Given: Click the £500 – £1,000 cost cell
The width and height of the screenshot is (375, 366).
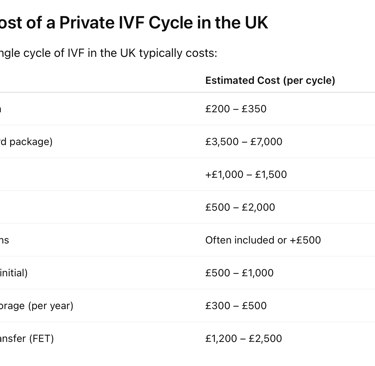Looking at the screenshot, I should (x=240, y=273).
